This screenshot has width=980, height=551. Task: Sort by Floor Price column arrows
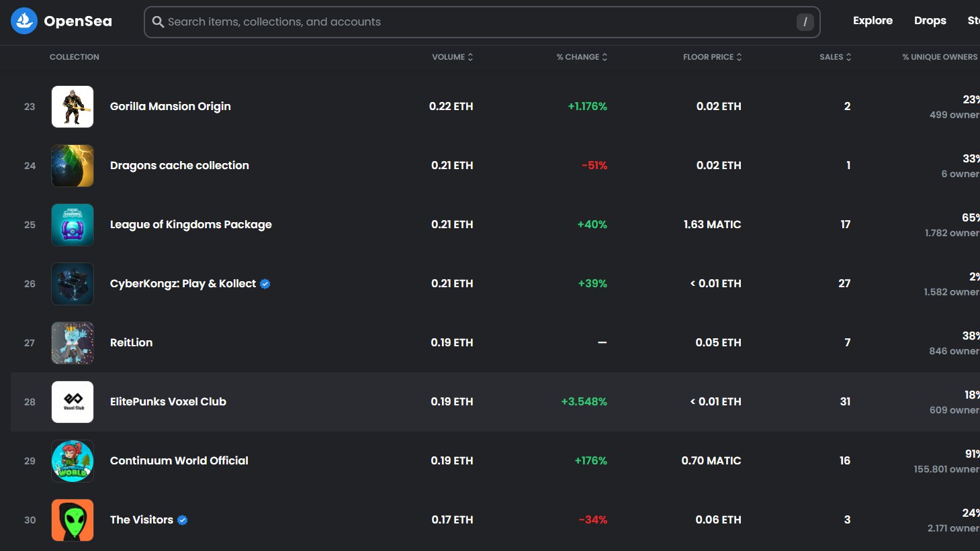739,57
